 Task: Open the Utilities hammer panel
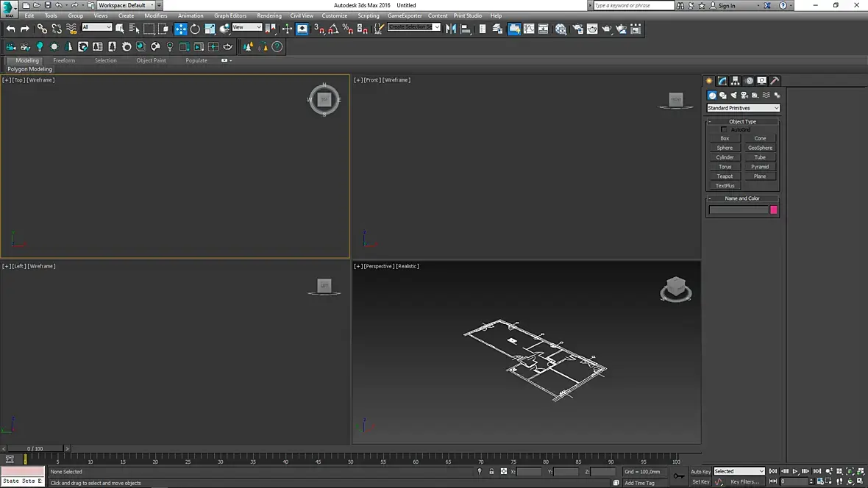[x=775, y=81]
